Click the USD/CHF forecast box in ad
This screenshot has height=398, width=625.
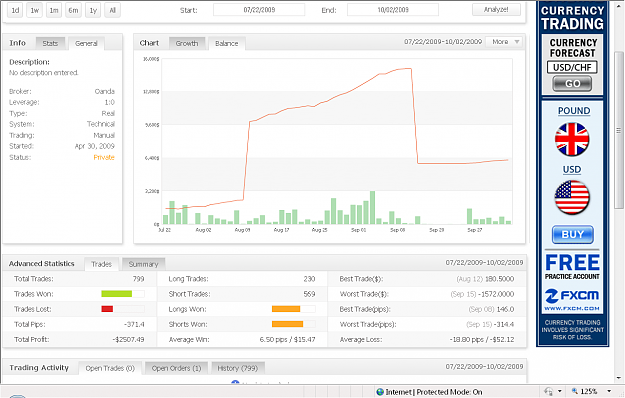(572, 67)
